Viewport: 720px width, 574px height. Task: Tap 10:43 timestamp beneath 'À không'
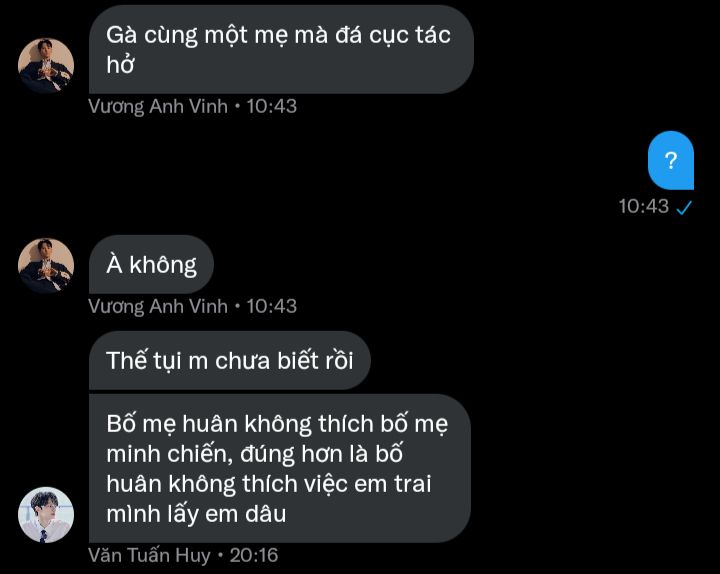(x=272, y=306)
